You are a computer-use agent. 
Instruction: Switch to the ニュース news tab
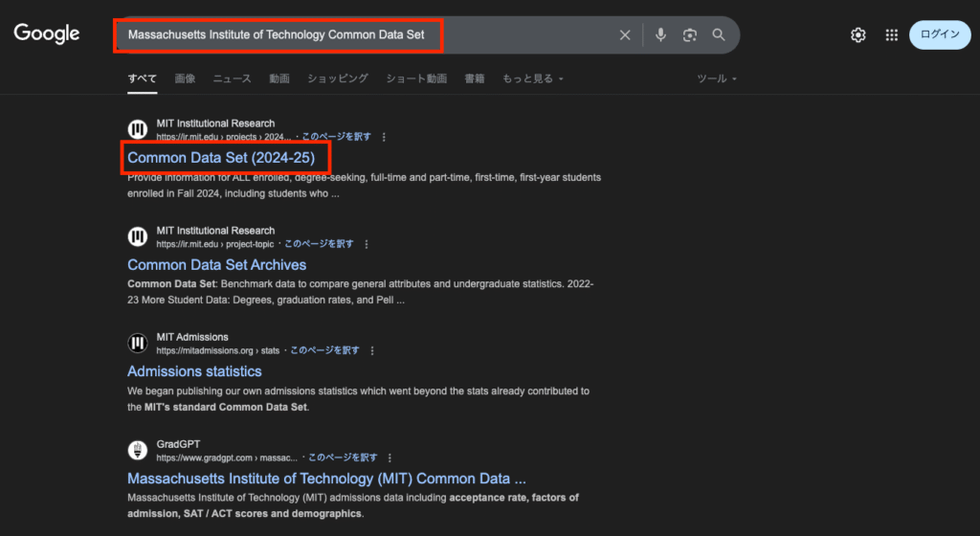pyautogui.click(x=232, y=78)
